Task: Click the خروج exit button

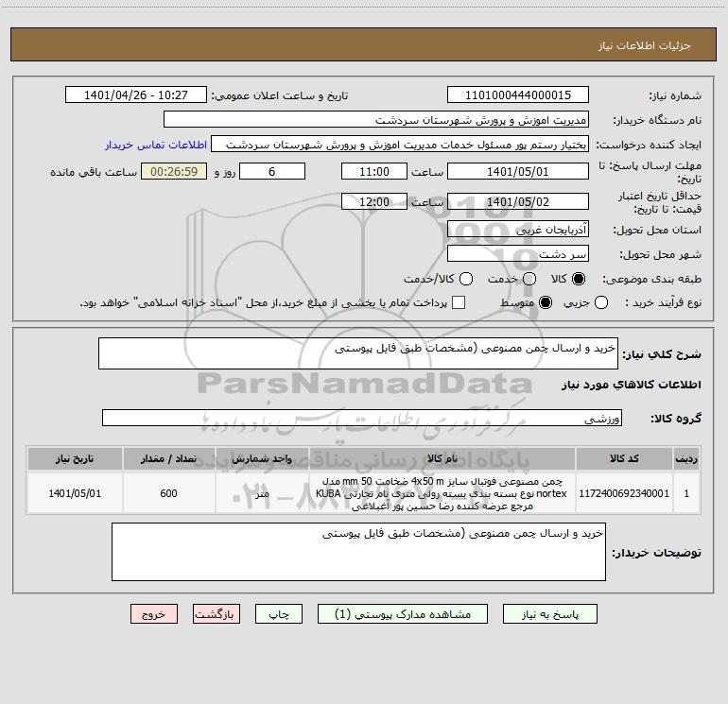Action: pyautogui.click(x=154, y=614)
